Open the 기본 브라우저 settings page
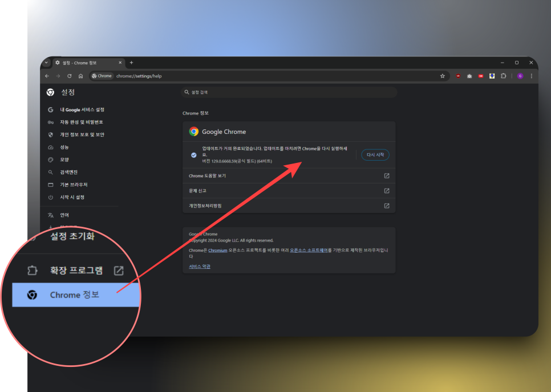This screenshot has height=392, width=551. tap(79, 185)
